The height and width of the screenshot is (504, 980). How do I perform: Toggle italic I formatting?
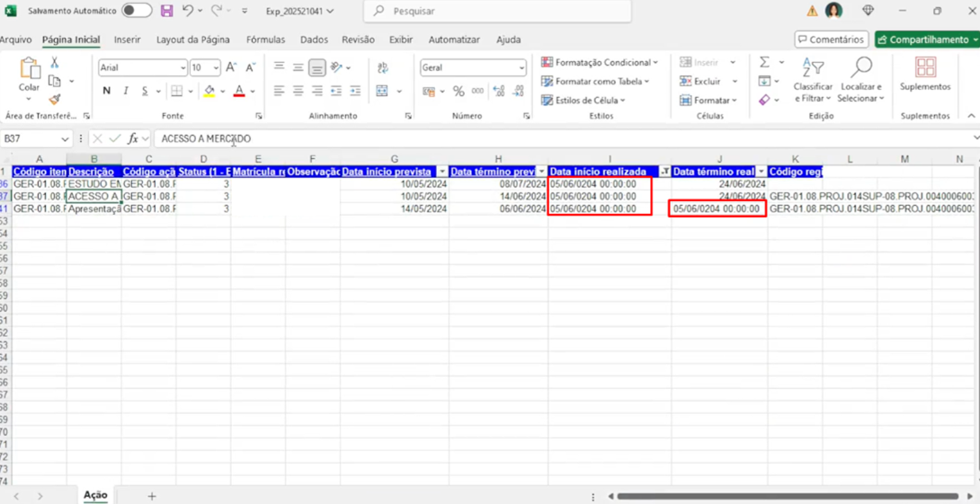click(126, 91)
